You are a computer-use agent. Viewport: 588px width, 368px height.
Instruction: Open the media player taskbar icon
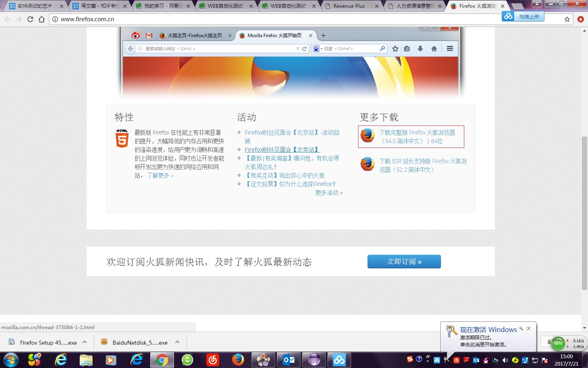(x=111, y=360)
